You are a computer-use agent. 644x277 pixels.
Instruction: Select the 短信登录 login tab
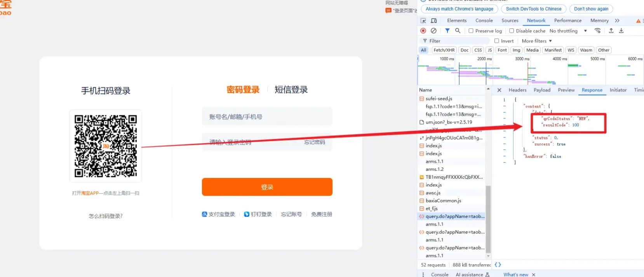point(291,90)
